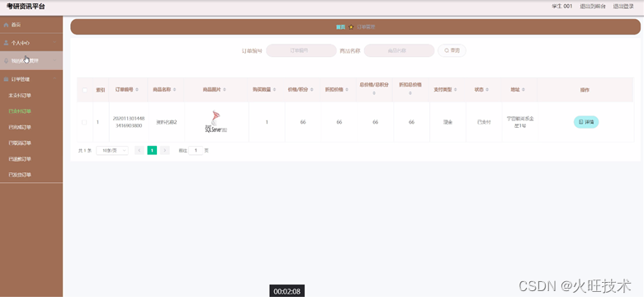Viewport: 644px width, 301px height.
Task: Sort the table by 总价格/总积分 column
Action: click(x=374, y=93)
